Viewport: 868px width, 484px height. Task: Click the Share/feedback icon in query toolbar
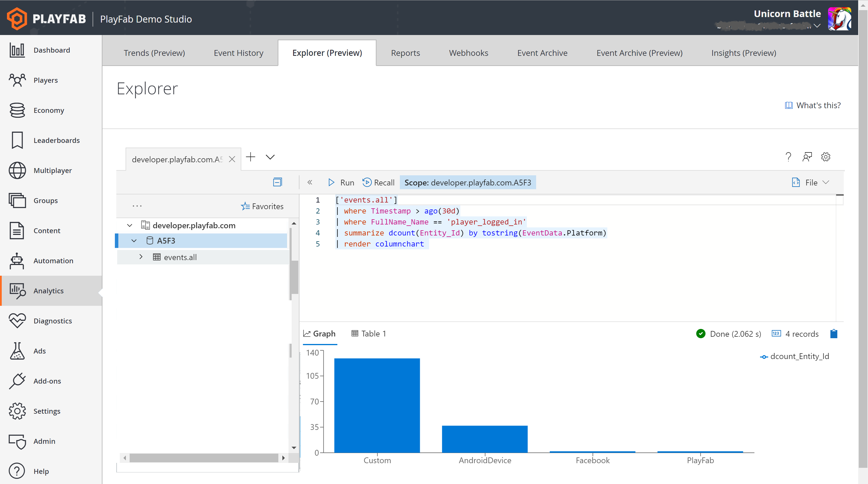(x=807, y=156)
